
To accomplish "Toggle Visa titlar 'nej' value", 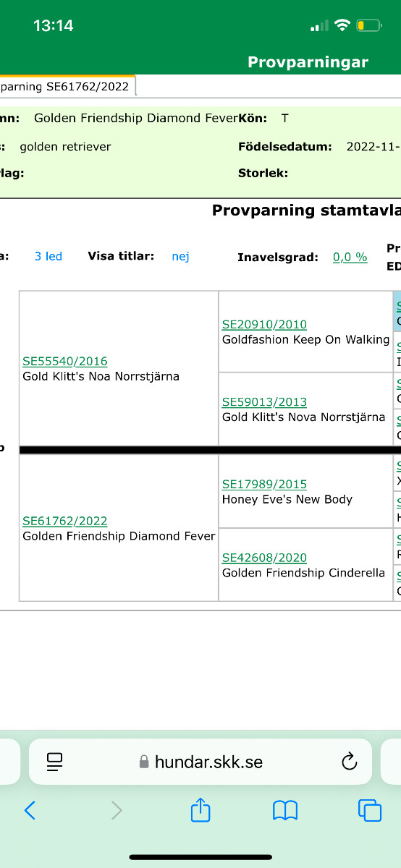I will pos(180,256).
